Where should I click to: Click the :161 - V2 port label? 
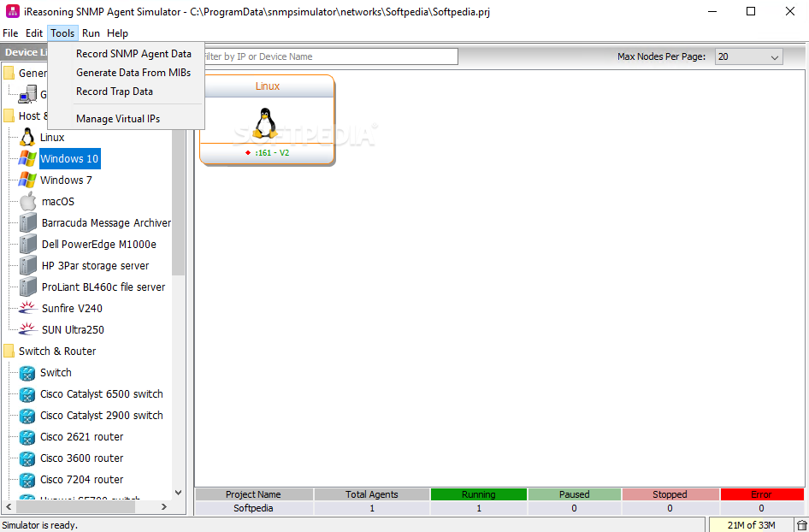tap(272, 153)
